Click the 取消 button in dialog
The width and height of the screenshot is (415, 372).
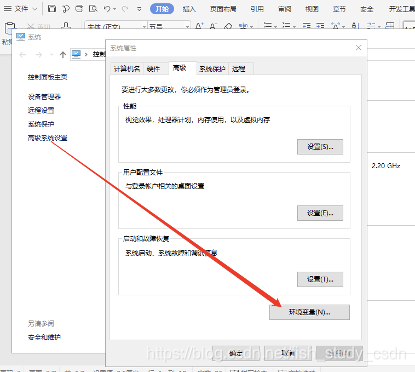[x=288, y=353]
